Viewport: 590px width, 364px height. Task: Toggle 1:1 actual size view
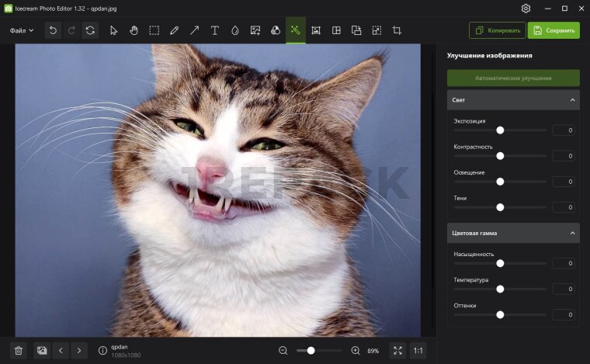(418, 351)
